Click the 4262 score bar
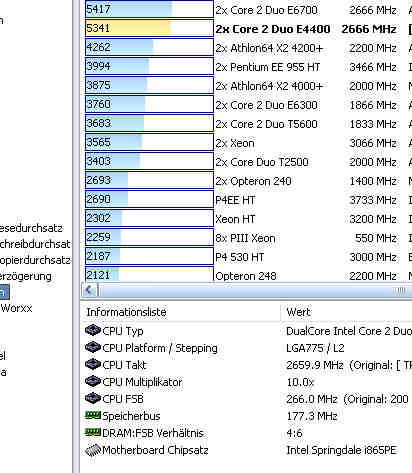Screen dimensions: 412x473 coord(149,47)
